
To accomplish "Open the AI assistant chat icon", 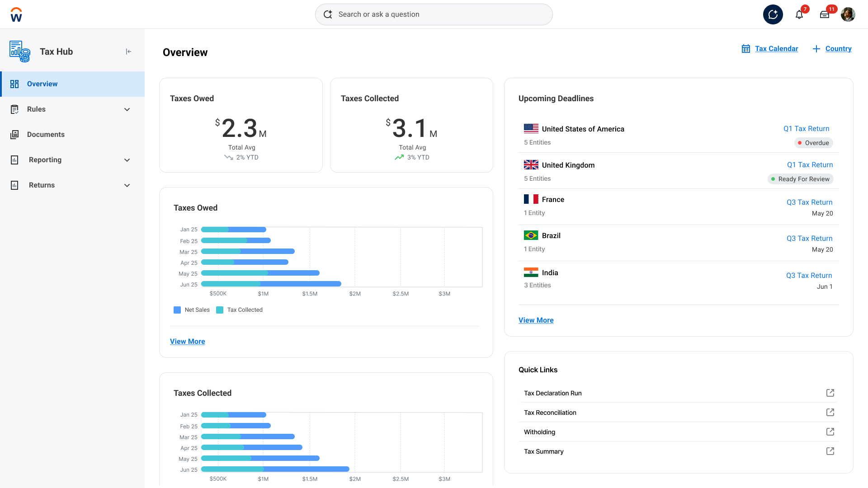I will pyautogui.click(x=773, y=14).
